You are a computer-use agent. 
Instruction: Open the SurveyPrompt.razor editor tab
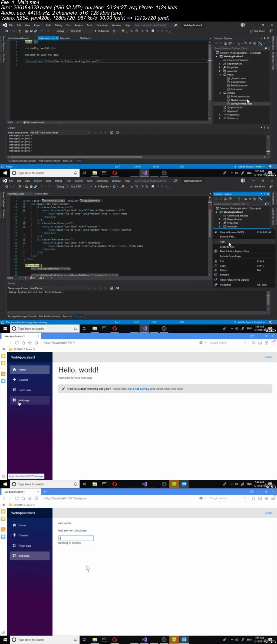click(x=18, y=38)
